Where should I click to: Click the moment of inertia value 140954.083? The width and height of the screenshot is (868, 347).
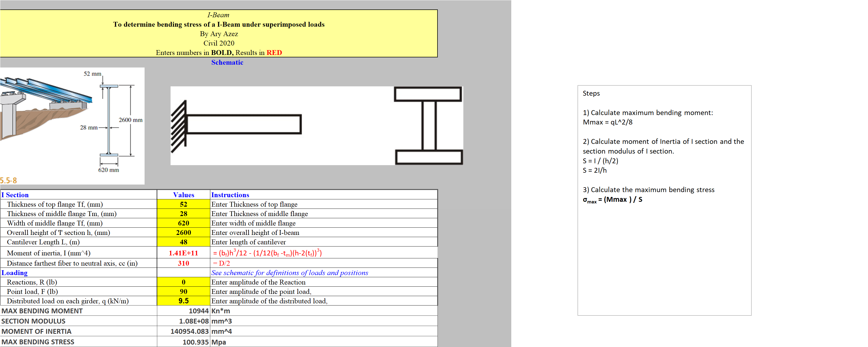coord(183,331)
